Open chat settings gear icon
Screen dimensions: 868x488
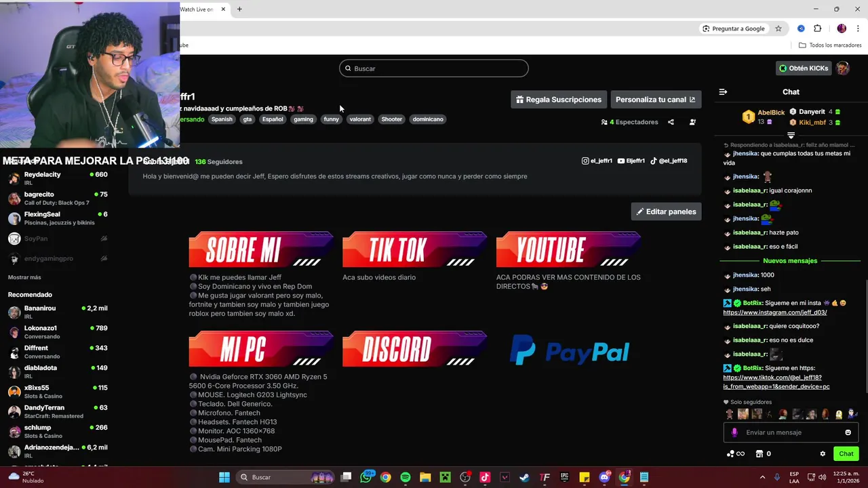point(823,454)
